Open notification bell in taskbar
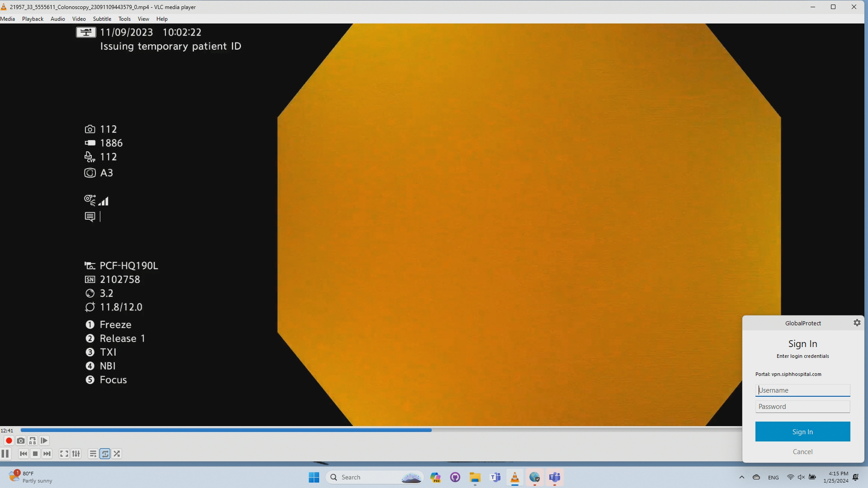Screen dimensions: 868x488 coord(856,477)
